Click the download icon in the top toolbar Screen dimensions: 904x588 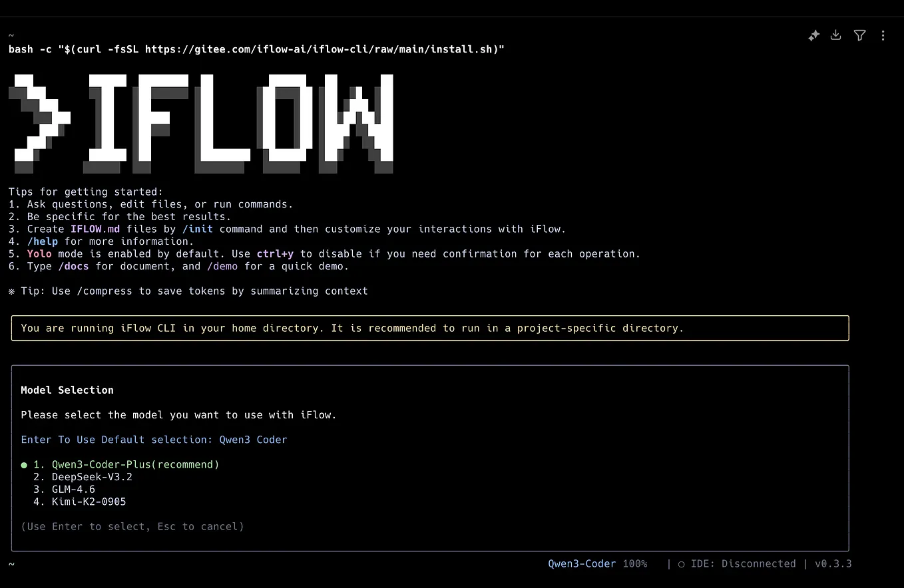click(835, 35)
